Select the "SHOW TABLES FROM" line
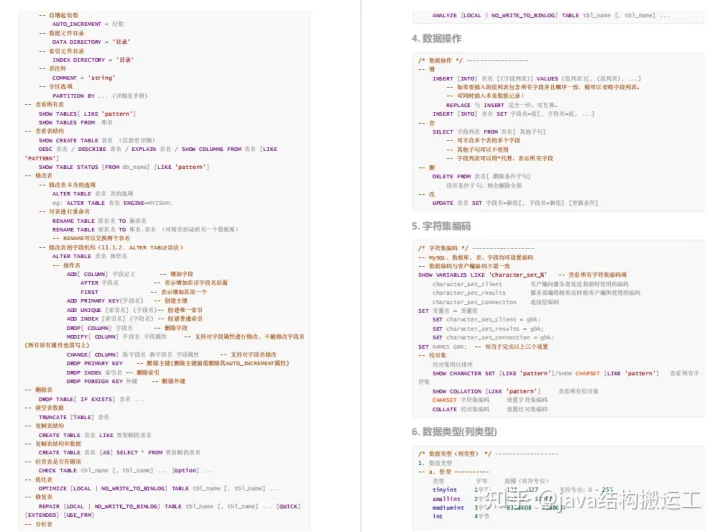 tap(75, 123)
